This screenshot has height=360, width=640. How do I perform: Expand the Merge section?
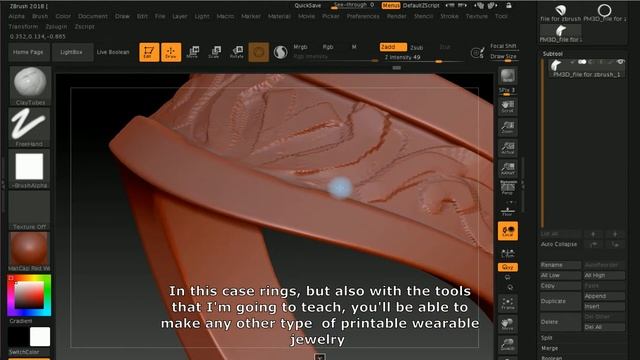(549, 348)
